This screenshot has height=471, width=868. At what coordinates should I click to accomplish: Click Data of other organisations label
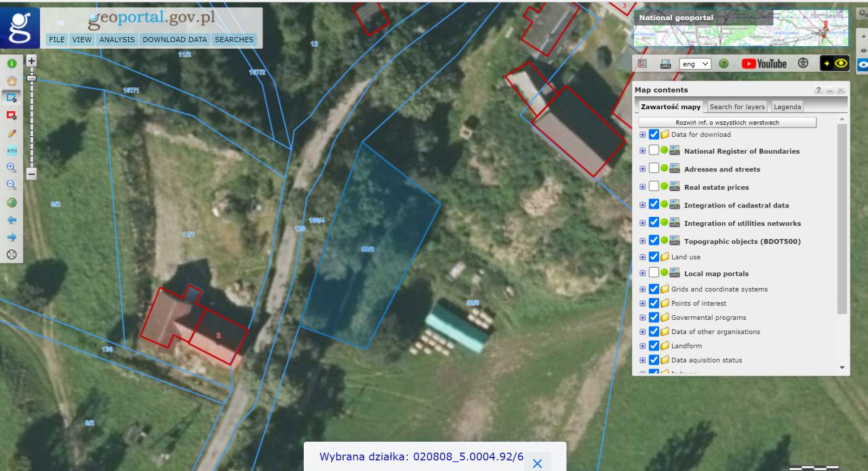click(x=715, y=331)
